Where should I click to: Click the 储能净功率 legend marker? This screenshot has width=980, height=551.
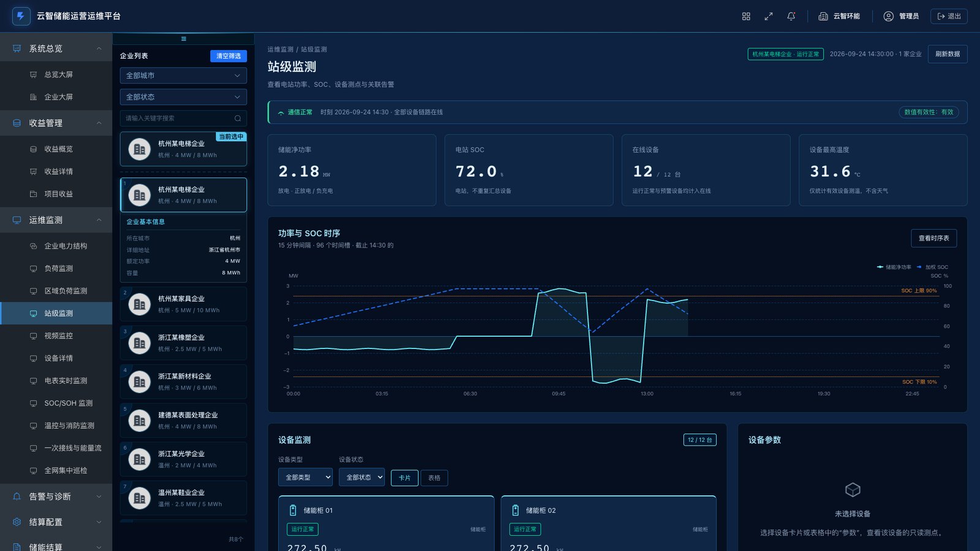(x=880, y=267)
